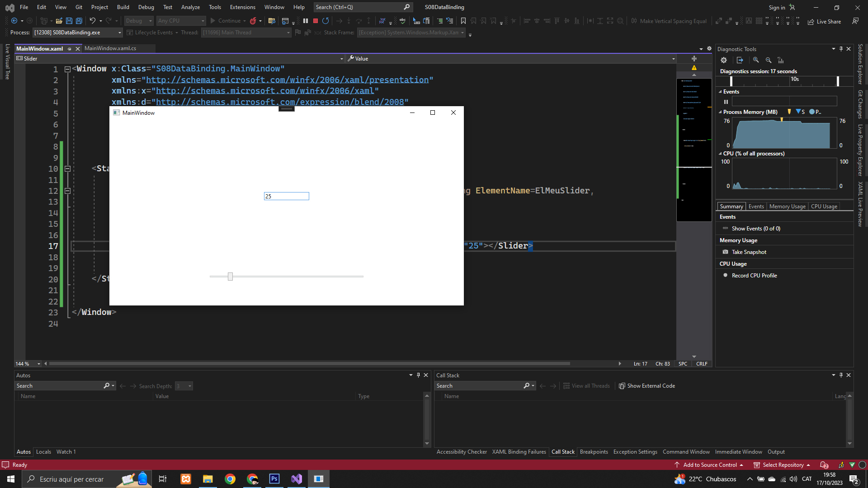The height and width of the screenshot is (488, 868).
Task: Collapse the StackPanel element fold marker
Action: click(x=67, y=169)
